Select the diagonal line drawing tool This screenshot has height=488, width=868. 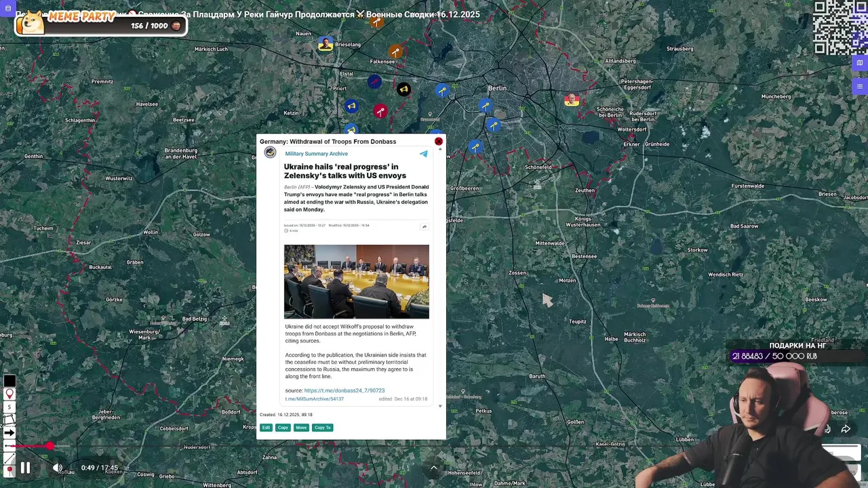9,457
